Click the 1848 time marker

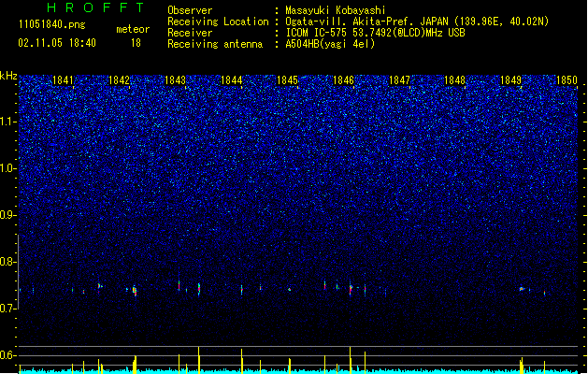coord(455,80)
